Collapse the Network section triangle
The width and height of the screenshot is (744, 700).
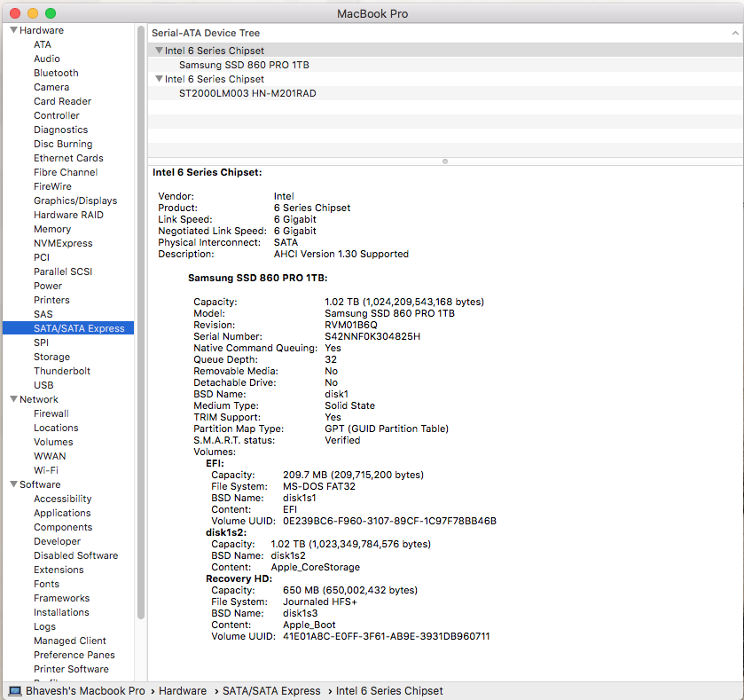click(14, 399)
